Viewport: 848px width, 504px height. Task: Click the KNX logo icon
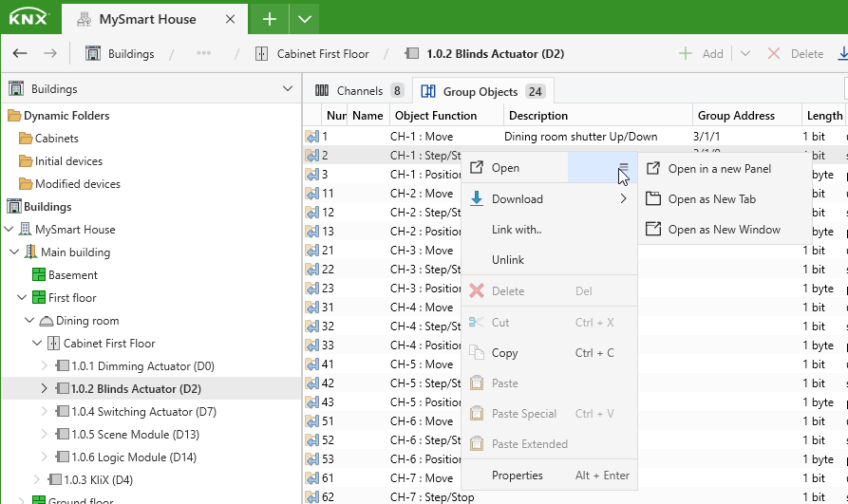click(x=28, y=18)
